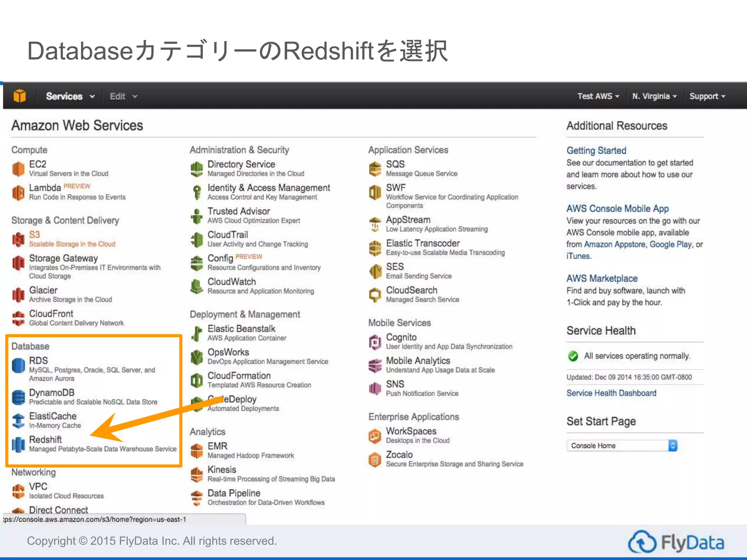Select the ElastiCache icon

18,421
